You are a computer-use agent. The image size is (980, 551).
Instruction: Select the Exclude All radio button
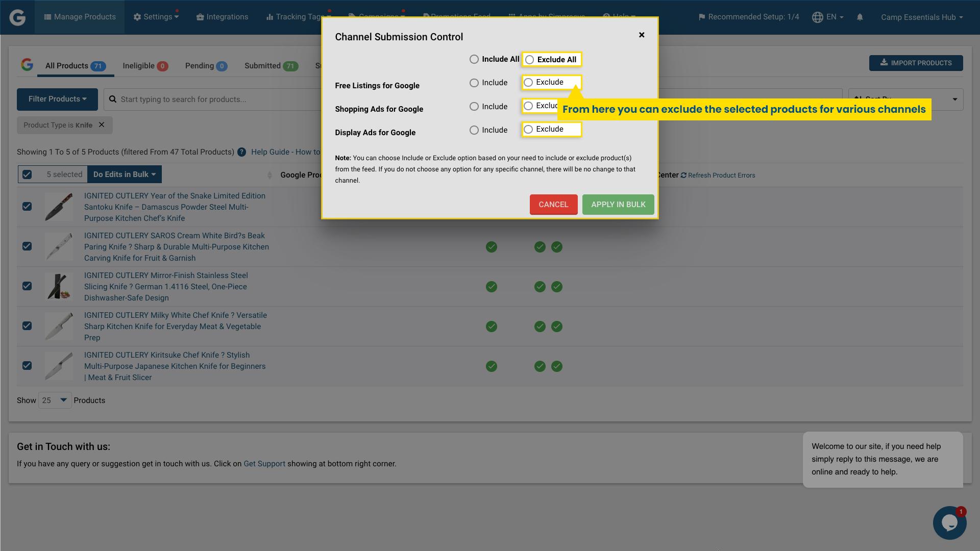[529, 59]
